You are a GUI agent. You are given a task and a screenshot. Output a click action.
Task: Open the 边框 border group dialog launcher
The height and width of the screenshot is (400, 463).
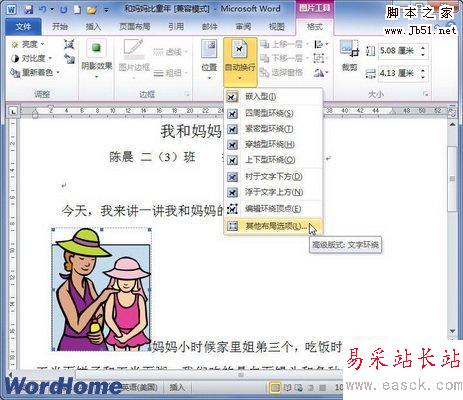coord(187,94)
